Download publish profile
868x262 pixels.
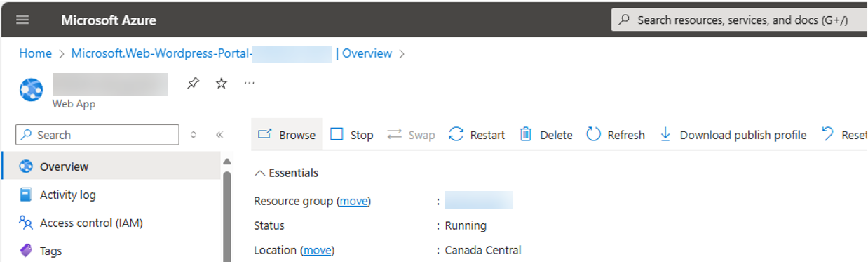[x=733, y=134]
